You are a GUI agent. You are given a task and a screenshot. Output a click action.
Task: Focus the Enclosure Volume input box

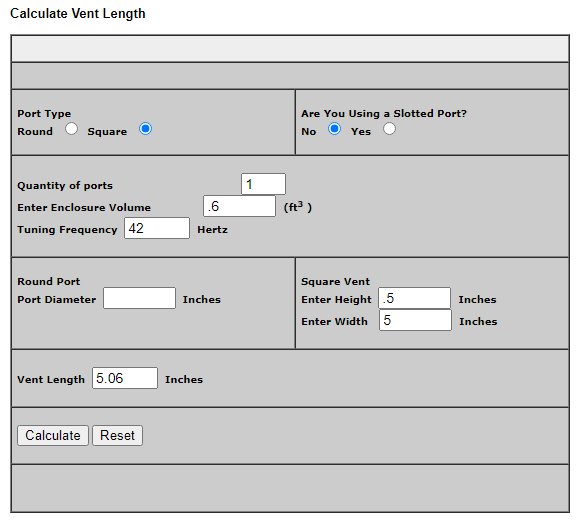[x=239, y=206]
